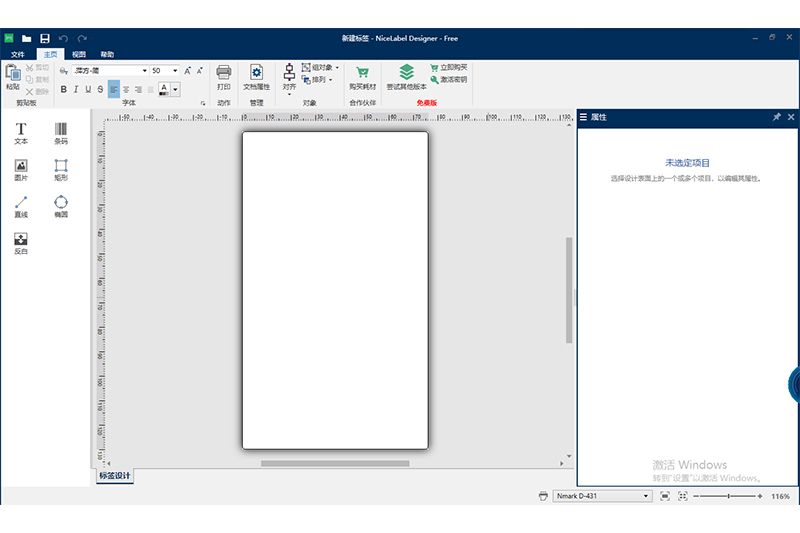
Task: Select the Barcode (条码) tool
Action: pos(61,131)
